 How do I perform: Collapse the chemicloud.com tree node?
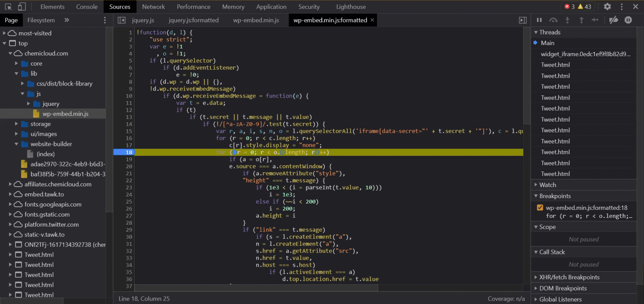click(10, 53)
